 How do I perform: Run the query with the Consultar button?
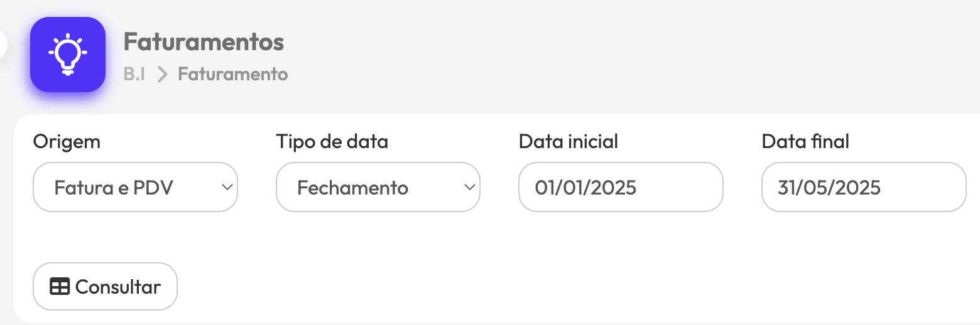coord(105,286)
